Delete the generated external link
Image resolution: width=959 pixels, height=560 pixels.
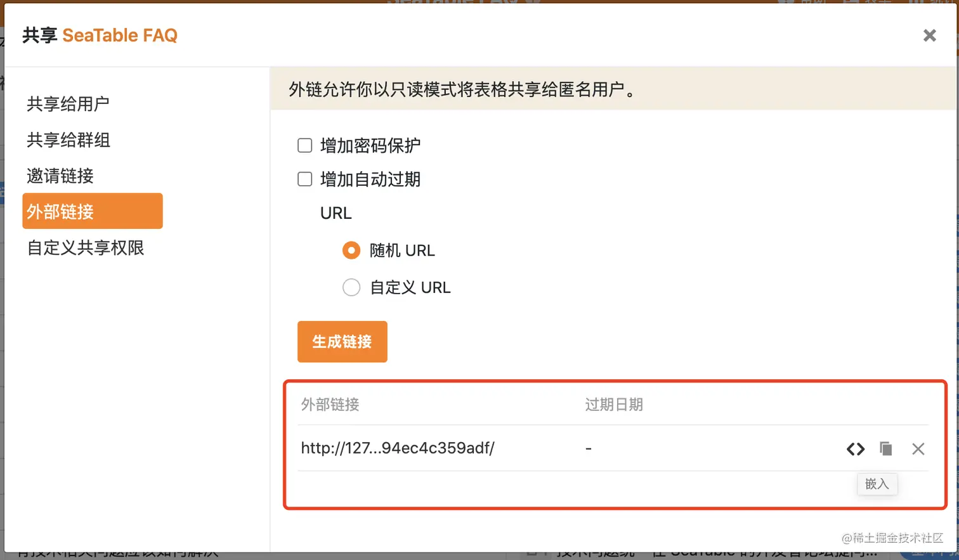(x=918, y=449)
